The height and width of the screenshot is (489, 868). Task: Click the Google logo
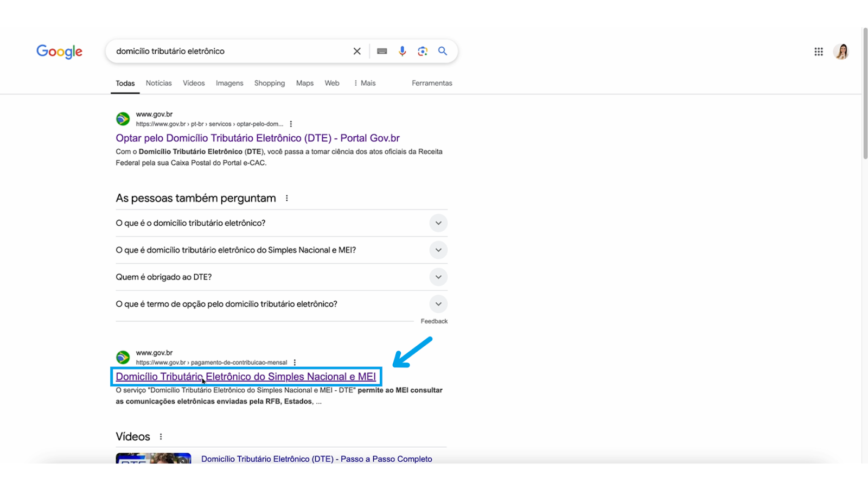point(59,52)
